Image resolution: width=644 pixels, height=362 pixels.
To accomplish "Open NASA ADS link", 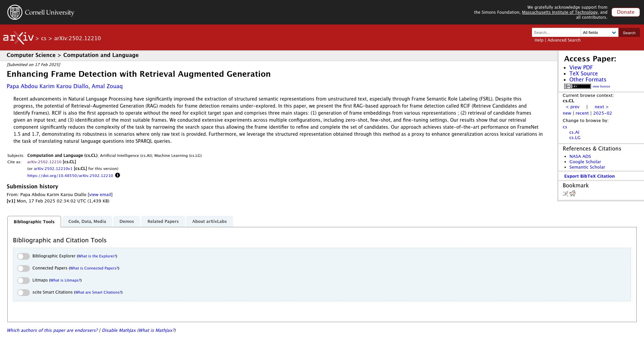I will point(580,157).
